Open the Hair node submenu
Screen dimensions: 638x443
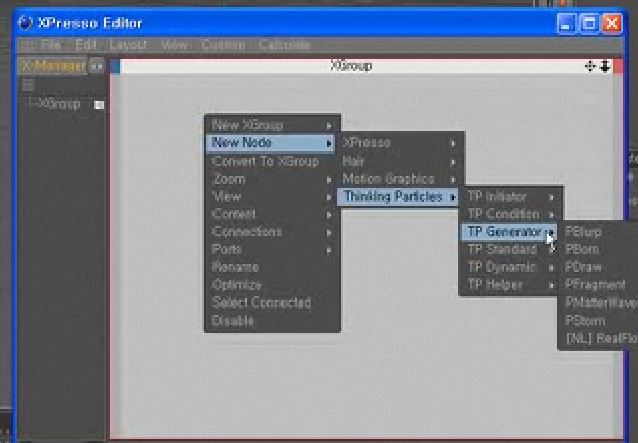click(x=400, y=161)
